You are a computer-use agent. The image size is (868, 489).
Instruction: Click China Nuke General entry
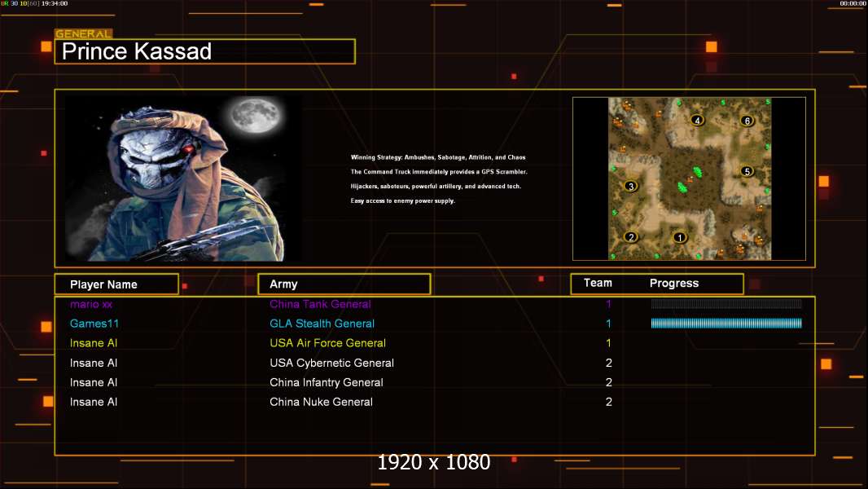pyautogui.click(x=321, y=402)
